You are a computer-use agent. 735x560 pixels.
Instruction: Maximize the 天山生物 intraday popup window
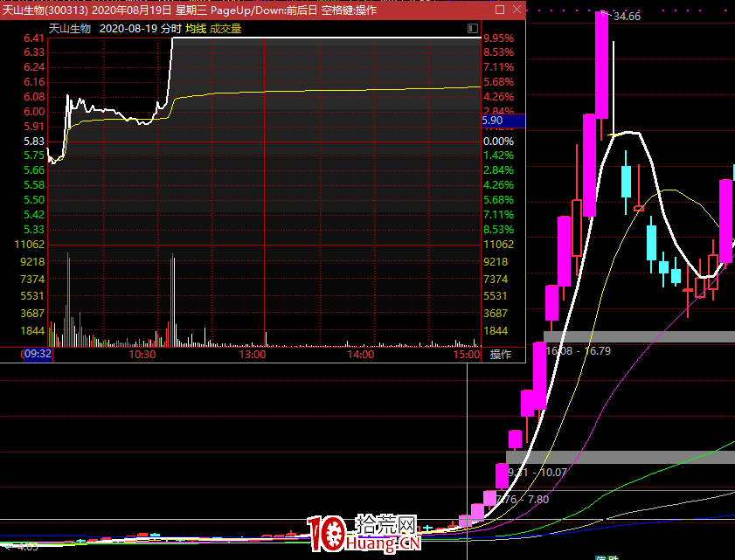(x=500, y=10)
